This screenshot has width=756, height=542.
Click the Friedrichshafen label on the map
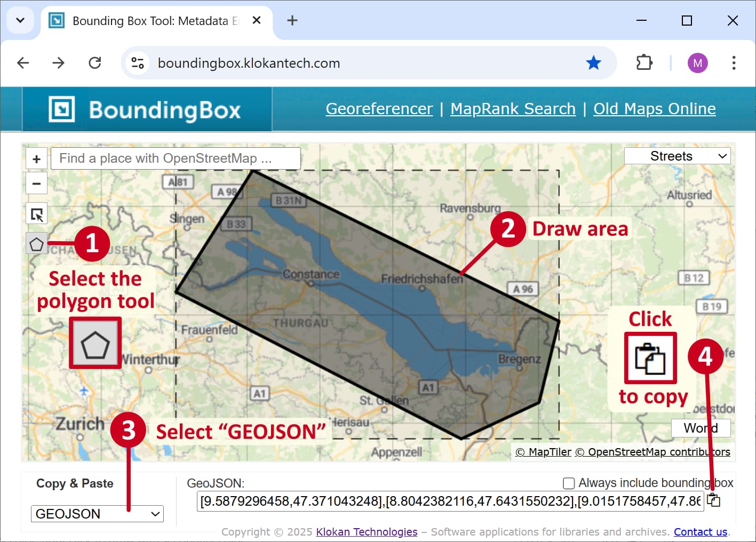tap(422, 278)
